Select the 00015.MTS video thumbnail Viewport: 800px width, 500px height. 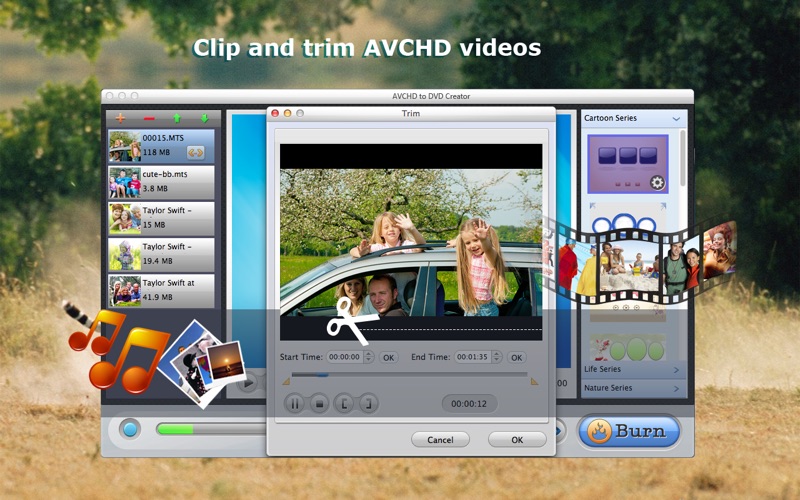(x=124, y=146)
